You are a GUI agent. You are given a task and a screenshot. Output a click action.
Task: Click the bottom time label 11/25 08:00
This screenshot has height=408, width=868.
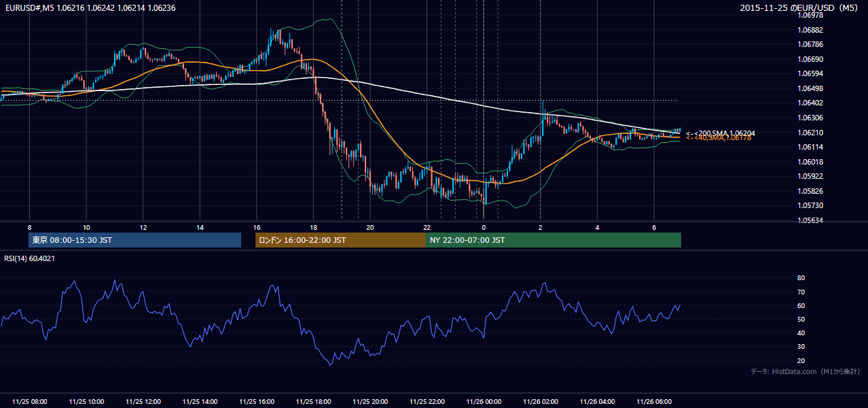coord(30,402)
